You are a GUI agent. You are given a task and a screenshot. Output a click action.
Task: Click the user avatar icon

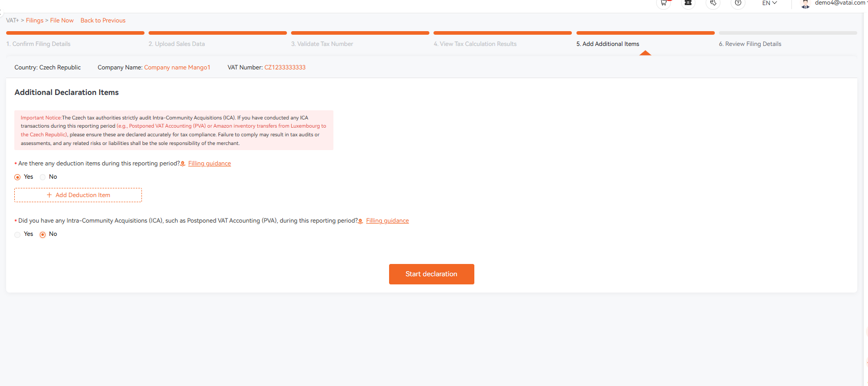coord(805,4)
